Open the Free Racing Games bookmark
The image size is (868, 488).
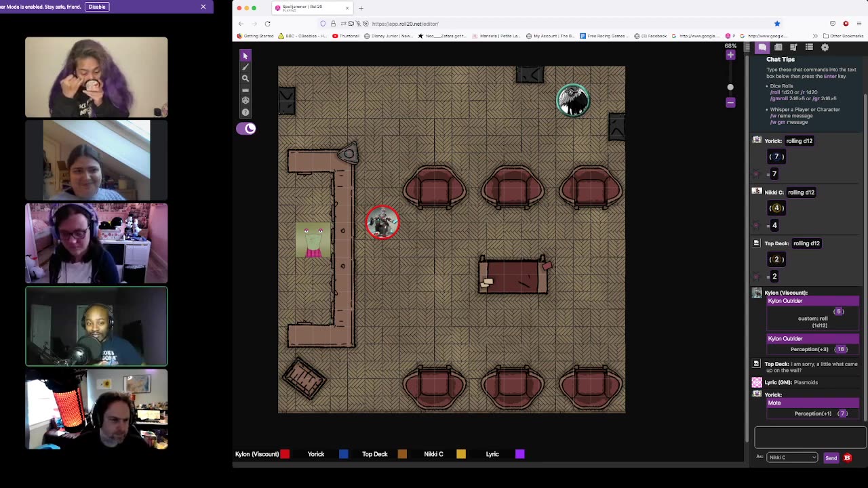click(604, 36)
